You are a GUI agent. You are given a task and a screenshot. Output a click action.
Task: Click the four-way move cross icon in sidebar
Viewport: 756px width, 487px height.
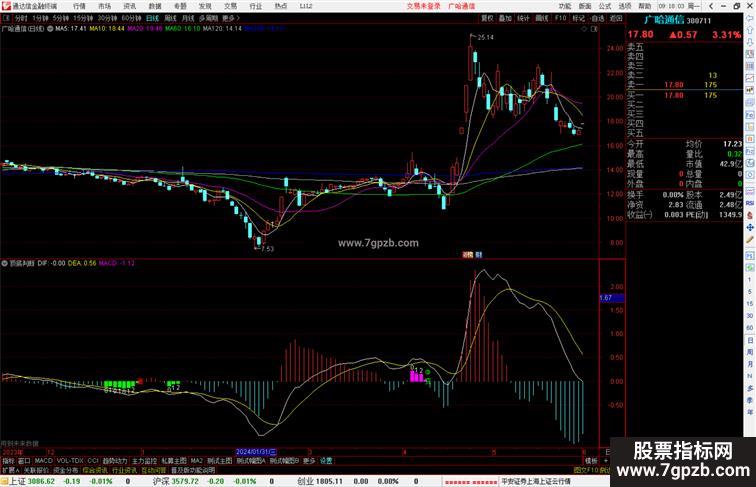(x=750, y=227)
